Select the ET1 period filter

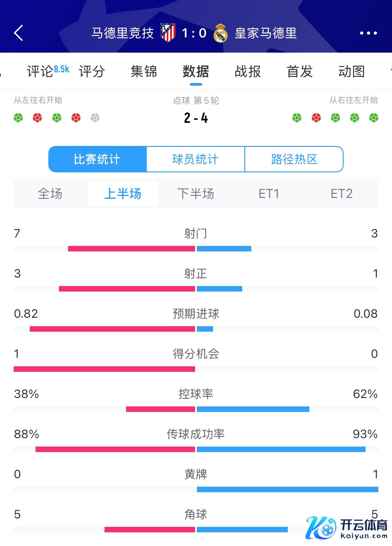269,194
